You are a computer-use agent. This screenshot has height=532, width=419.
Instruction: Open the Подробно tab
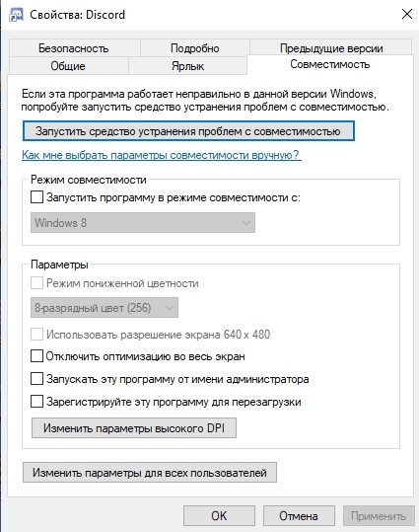[195, 48]
